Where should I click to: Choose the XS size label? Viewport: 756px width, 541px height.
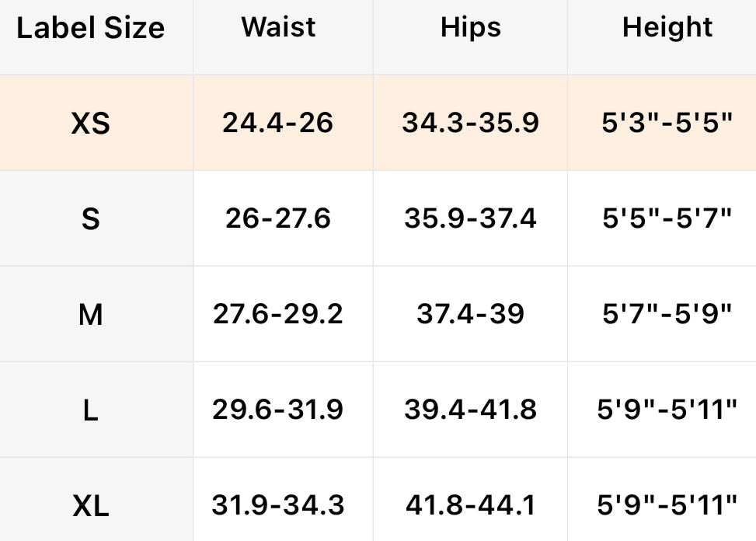pyautogui.click(x=91, y=123)
